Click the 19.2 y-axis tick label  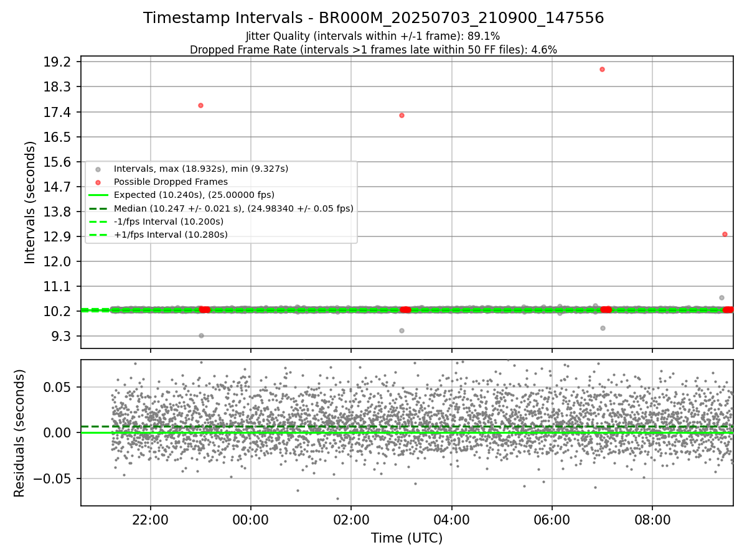coord(59,62)
